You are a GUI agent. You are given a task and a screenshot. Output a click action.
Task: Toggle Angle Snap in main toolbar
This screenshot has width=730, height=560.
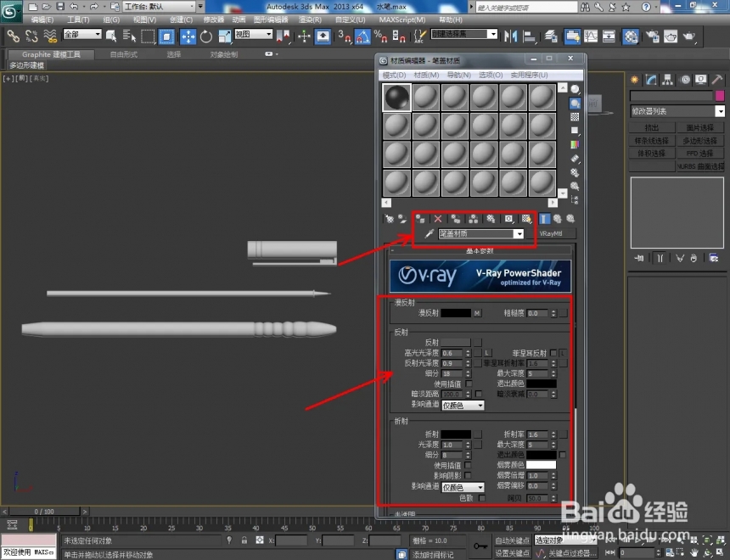pos(362,36)
